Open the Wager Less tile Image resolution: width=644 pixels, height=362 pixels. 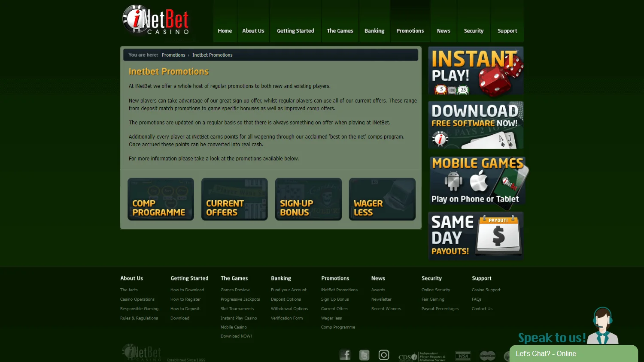(x=382, y=199)
